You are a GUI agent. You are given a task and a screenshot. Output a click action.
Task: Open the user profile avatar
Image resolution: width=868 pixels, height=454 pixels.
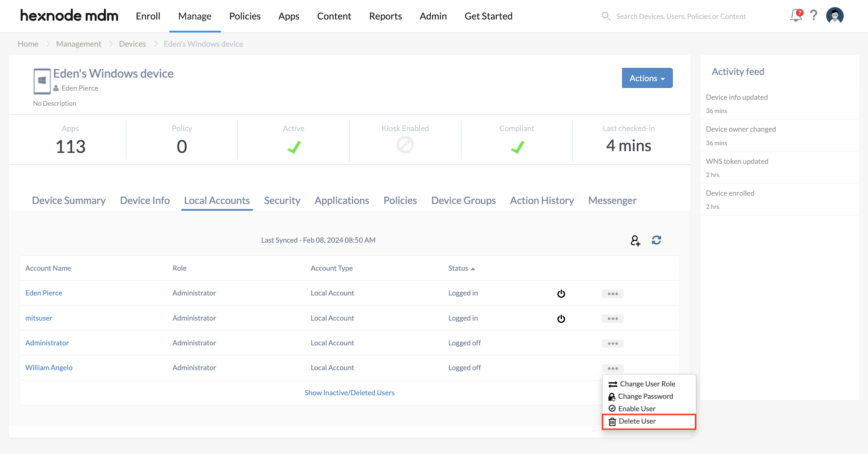point(835,15)
